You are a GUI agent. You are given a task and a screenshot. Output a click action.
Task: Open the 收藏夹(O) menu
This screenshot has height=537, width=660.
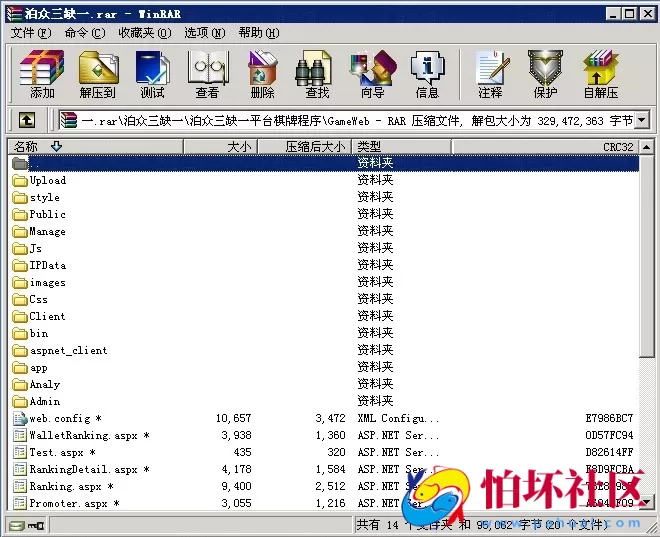145,33
